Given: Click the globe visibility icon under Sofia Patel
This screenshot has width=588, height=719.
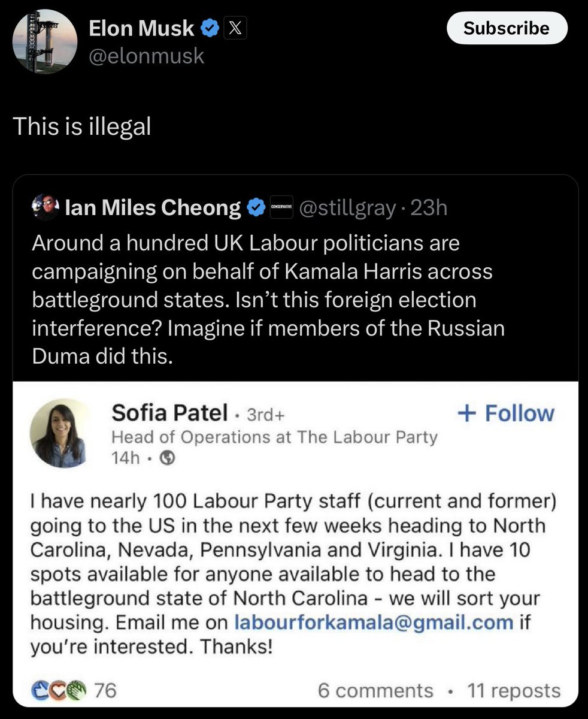Looking at the screenshot, I should [x=169, y=458].
